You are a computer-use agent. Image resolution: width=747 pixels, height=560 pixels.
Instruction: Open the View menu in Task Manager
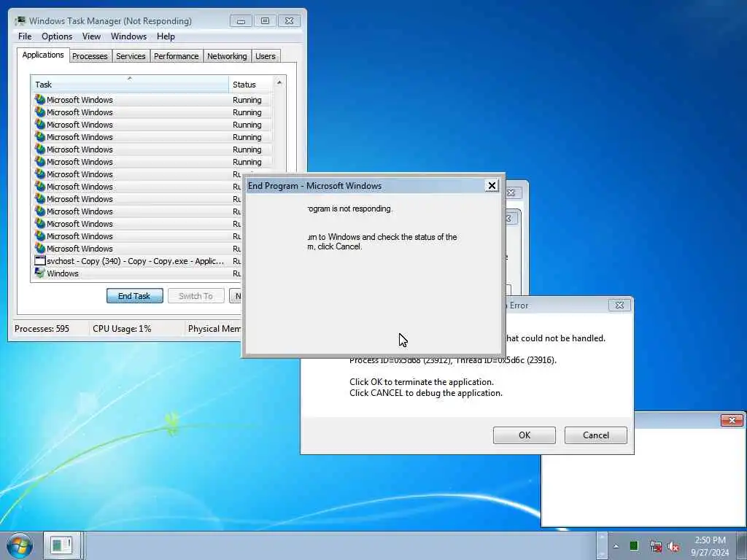click(91, 36)
